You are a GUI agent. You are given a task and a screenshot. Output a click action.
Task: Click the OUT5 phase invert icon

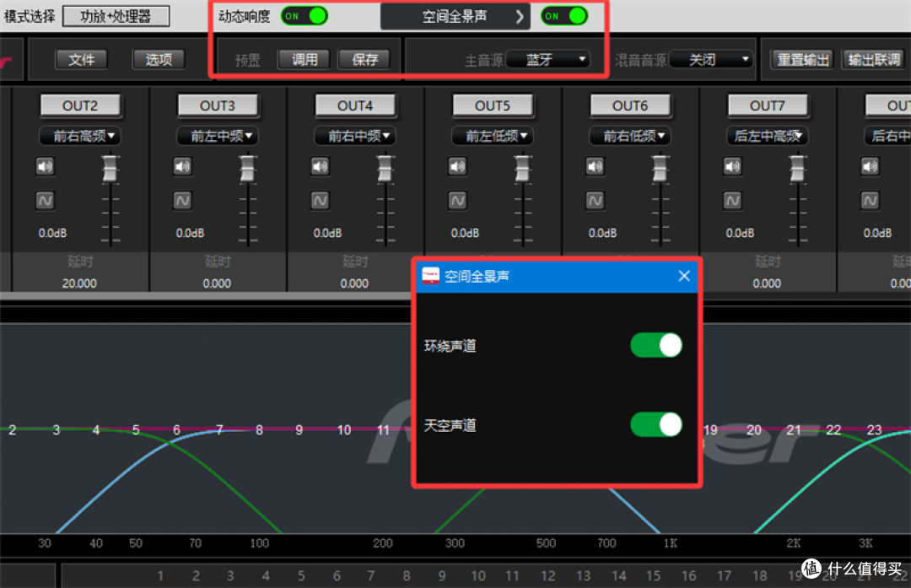(457, 201)
